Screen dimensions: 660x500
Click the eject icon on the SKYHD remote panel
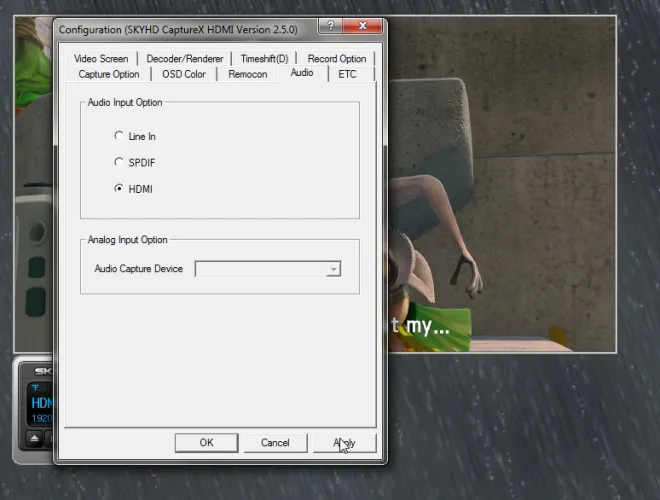click(33, 438)
